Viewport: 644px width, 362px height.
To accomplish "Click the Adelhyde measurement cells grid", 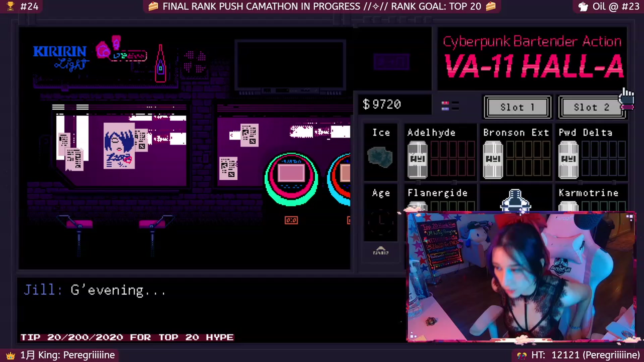I will point(453,159).
